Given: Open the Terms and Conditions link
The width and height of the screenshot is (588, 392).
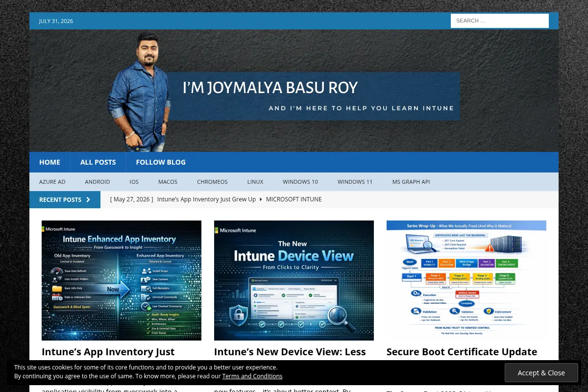Looking at the screenshot, I should [x=252, y=376].
